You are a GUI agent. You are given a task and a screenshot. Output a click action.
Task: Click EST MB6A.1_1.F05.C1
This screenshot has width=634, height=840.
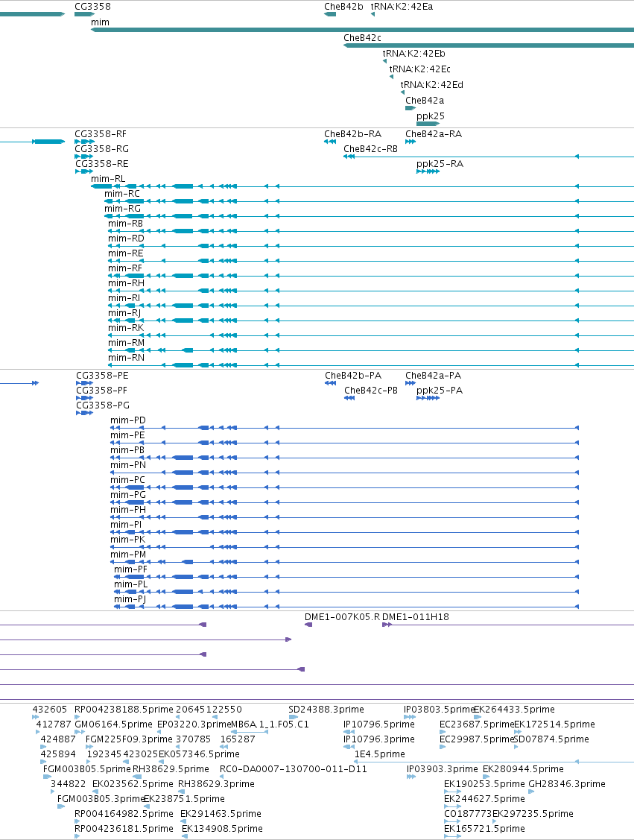pos(270,724)
